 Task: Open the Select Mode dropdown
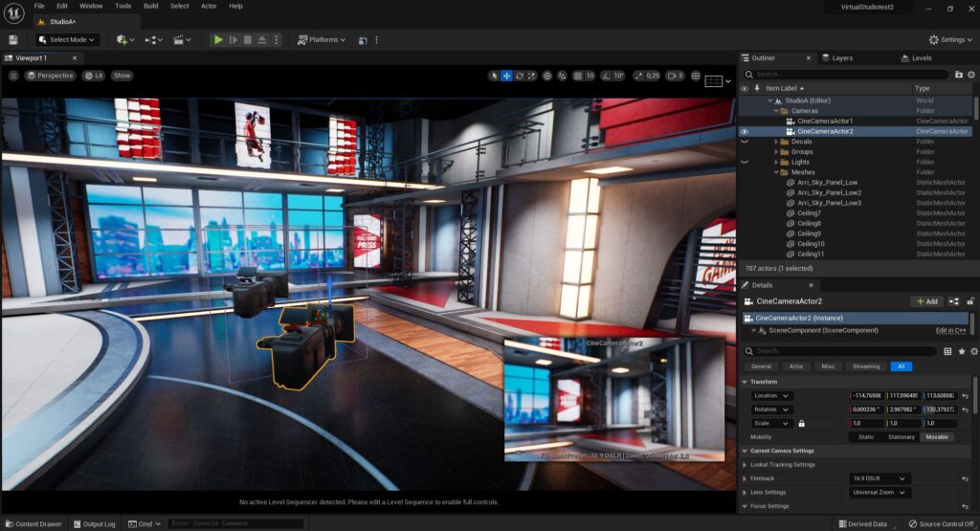point(68,40)
